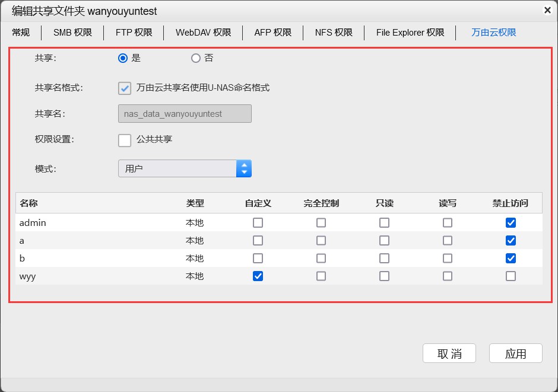Click the 应用 button to apply changes
The width and height of the screenshot is (558, 392).
coord(515,353)
